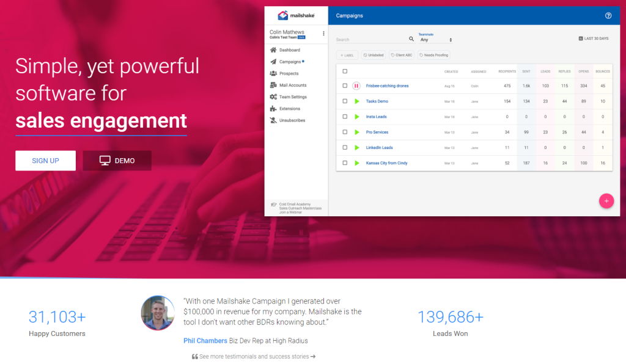Click the Bounces column header

tap(603, 71)
